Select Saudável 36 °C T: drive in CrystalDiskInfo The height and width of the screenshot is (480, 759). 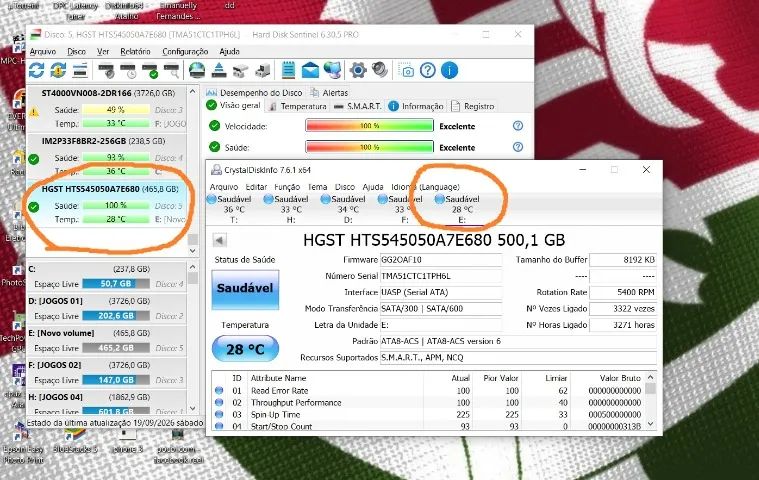click(x=229, y=209)
